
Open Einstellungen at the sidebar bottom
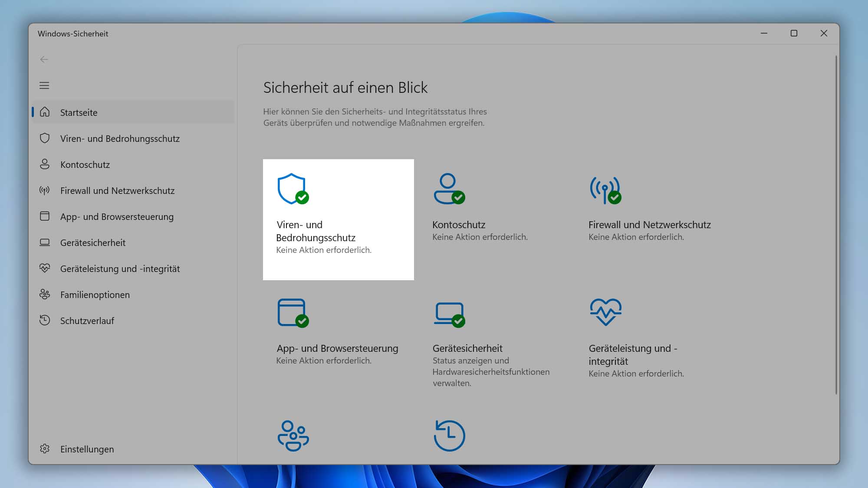133,449
